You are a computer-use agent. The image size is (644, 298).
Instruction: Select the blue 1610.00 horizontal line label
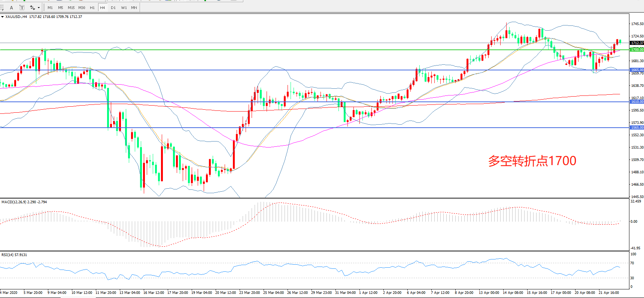637,102
